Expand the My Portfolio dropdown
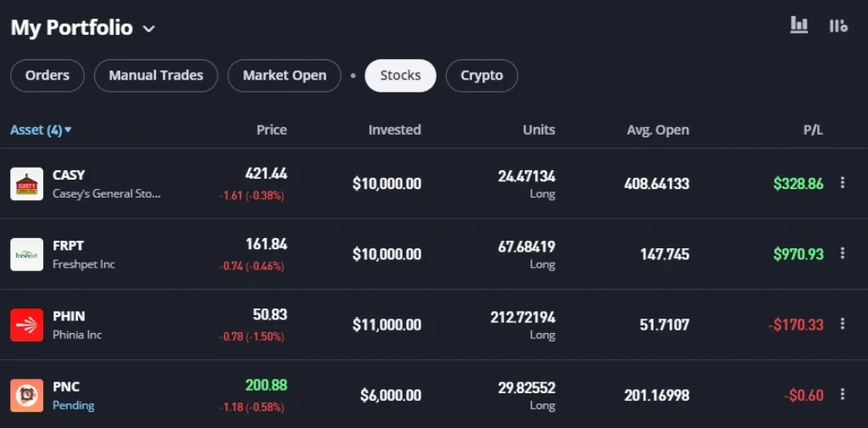The width and height of the screenshot is (868, 428). click(148, 29)
